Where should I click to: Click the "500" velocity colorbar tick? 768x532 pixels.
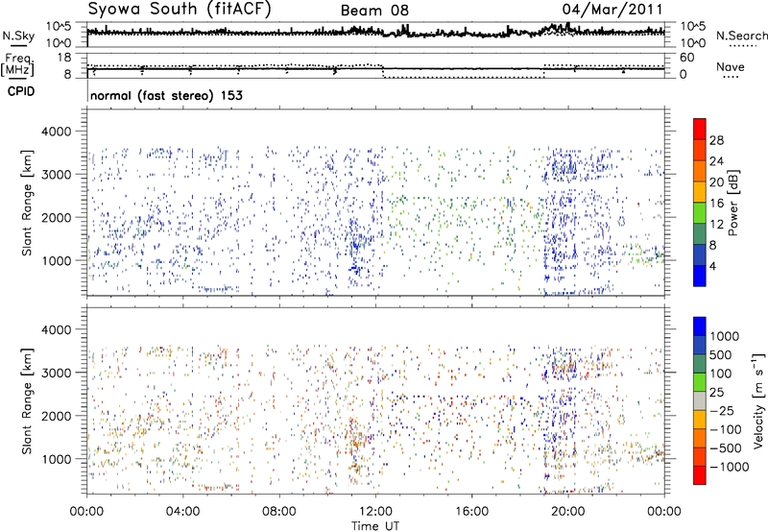(x=721, y=354)
